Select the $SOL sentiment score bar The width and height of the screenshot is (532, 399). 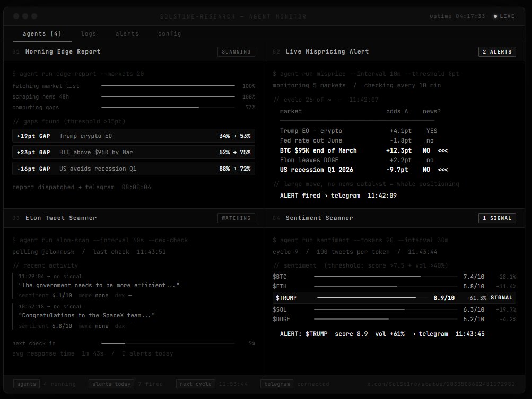click(x=386, y=309)
